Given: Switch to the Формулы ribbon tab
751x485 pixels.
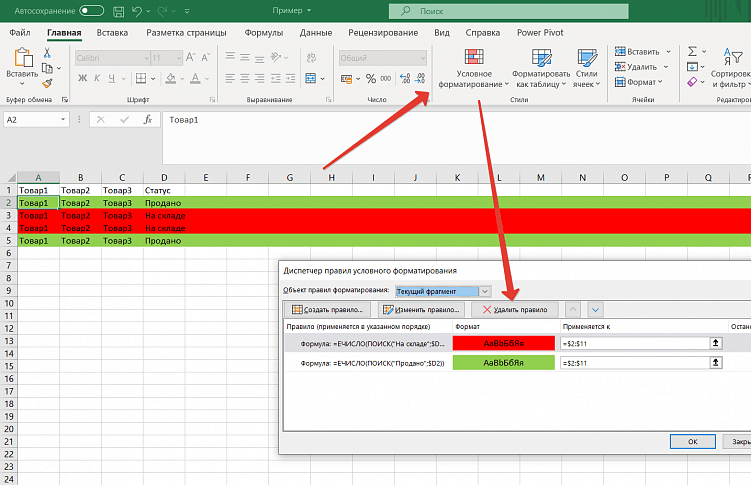Looking at the screenshot, I should (263, 33).
